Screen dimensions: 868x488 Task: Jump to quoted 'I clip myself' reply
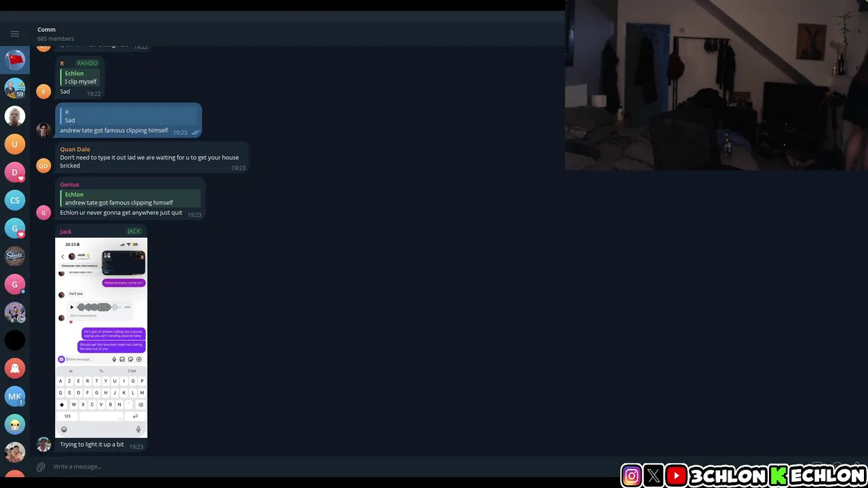(x=80, y=77)
